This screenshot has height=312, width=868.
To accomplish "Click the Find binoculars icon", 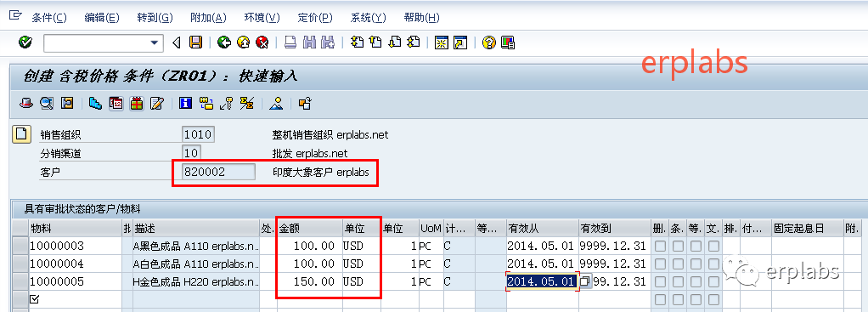I will click(x=309, y=43).
